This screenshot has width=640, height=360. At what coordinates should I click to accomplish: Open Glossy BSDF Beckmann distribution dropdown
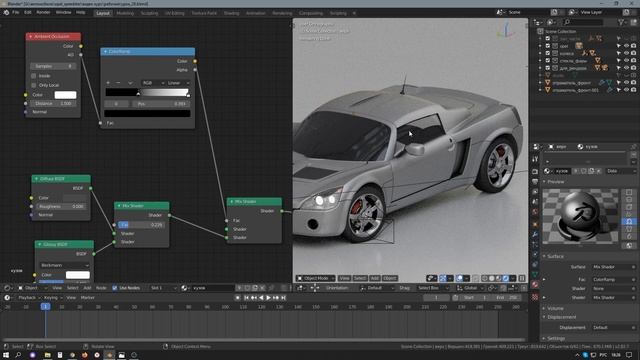click(64, 265)
